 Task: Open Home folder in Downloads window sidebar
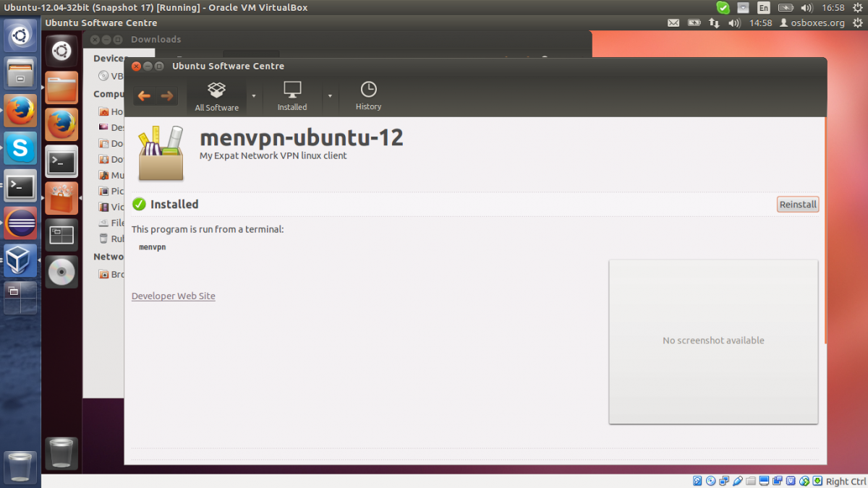tap(111, 112)
